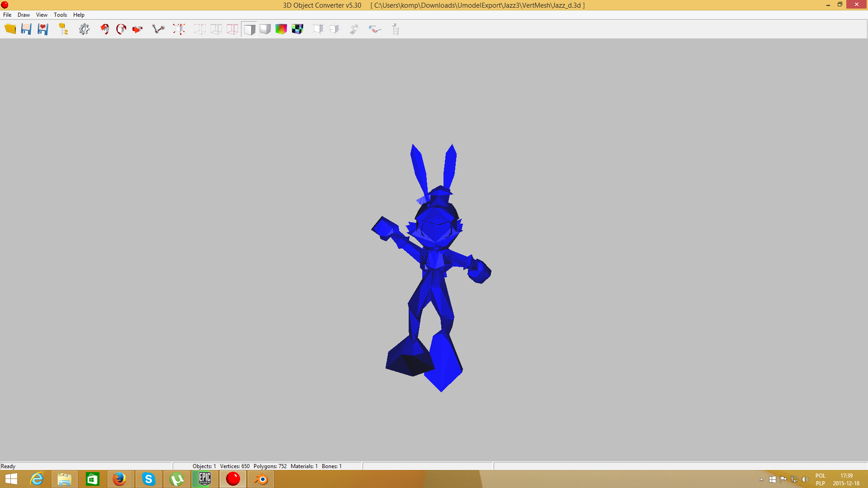Image resolution: width=868 pixels, height=488 pixels.
Task: Open the Help menu
Action: [79, 15]
